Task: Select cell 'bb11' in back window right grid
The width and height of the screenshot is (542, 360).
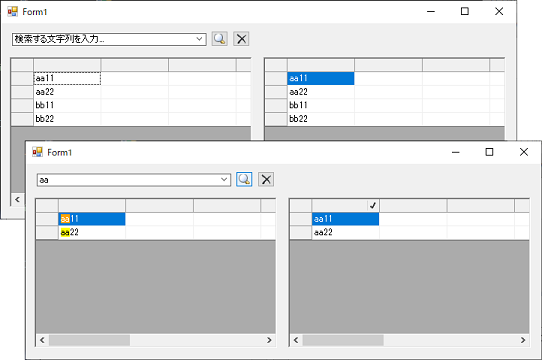Action: click(321, 105)
